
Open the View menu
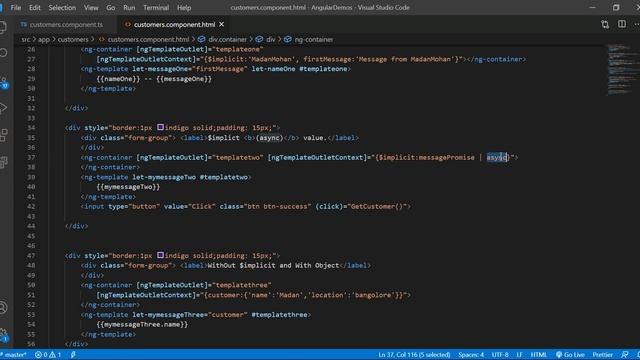point(91,8)
